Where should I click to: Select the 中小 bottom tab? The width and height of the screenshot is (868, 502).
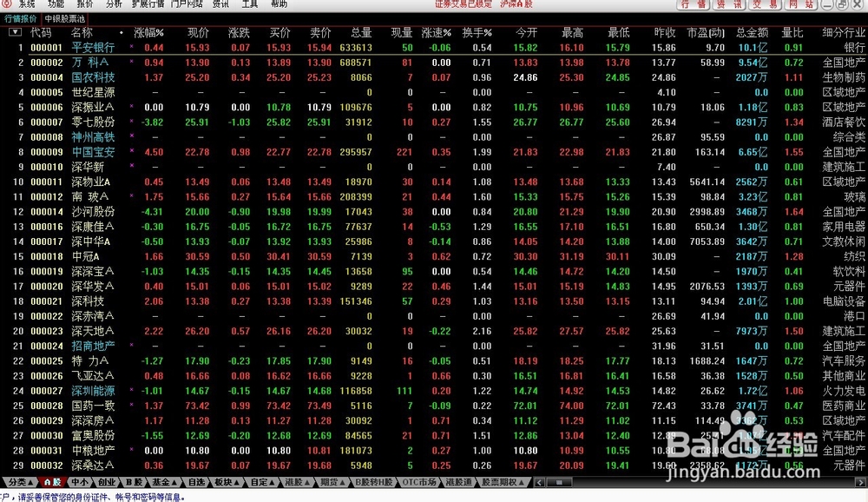pos(80,482)
